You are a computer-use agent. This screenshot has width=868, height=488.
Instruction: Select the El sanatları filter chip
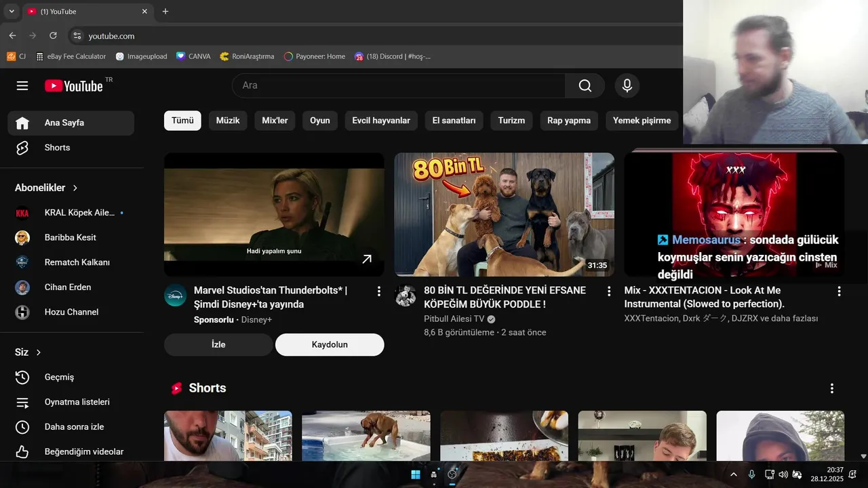pos(454,121)
